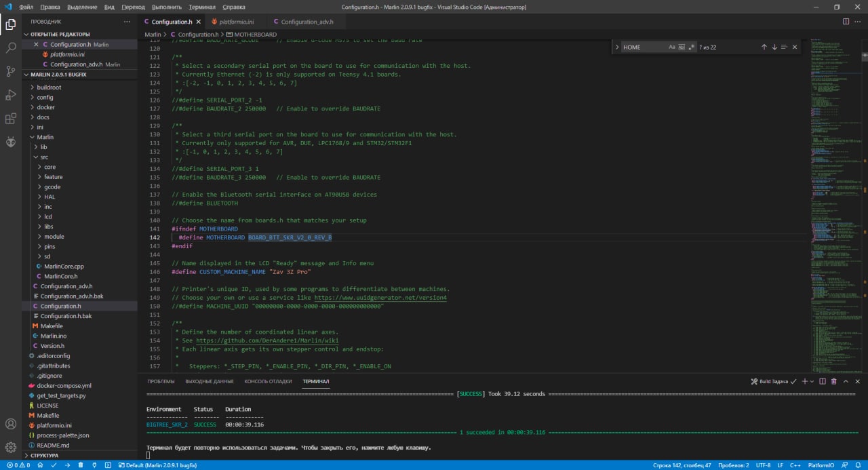Show errors and warnings count in status bar

[18, 465]
